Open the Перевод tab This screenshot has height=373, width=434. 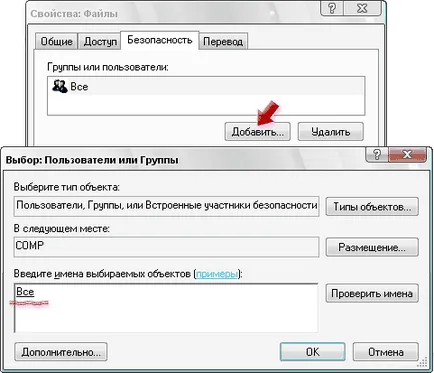(223, 41)
